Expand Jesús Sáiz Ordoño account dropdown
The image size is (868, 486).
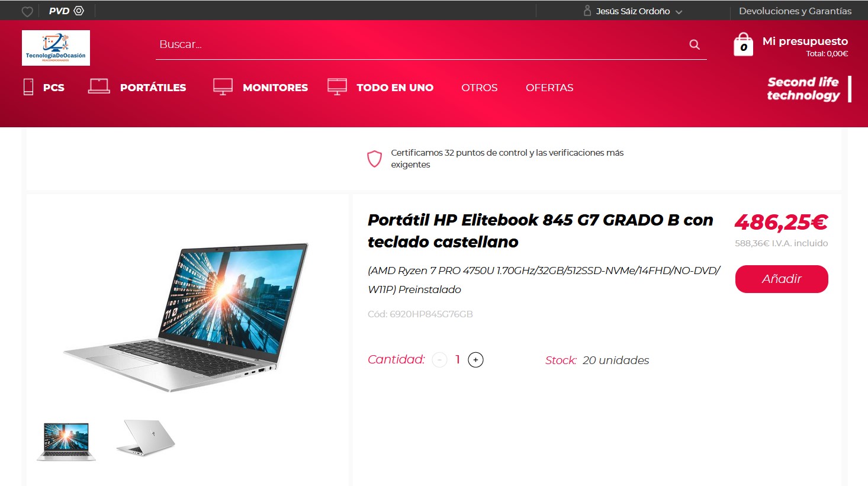(x=679, y=12)
